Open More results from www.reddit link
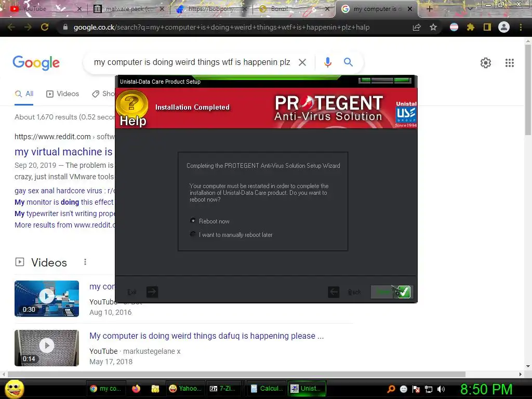Viewport: 532px width, 399px height. click(x=65, y=225)
